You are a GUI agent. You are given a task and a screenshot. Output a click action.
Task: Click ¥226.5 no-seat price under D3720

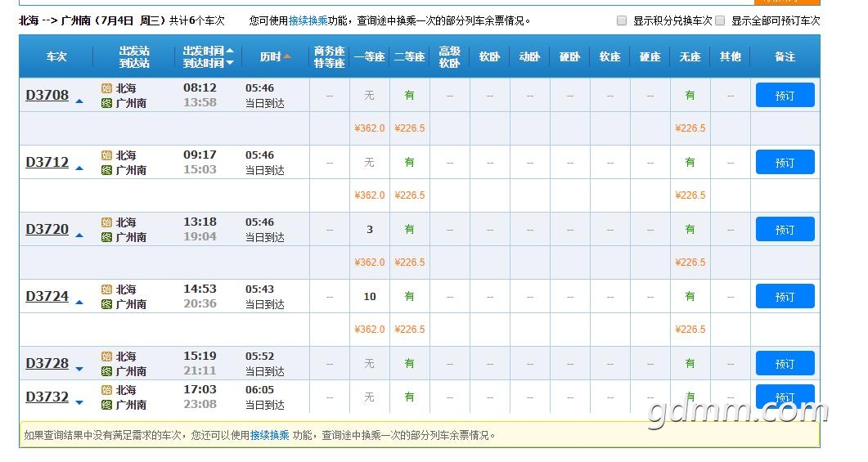tap(690, 262)
